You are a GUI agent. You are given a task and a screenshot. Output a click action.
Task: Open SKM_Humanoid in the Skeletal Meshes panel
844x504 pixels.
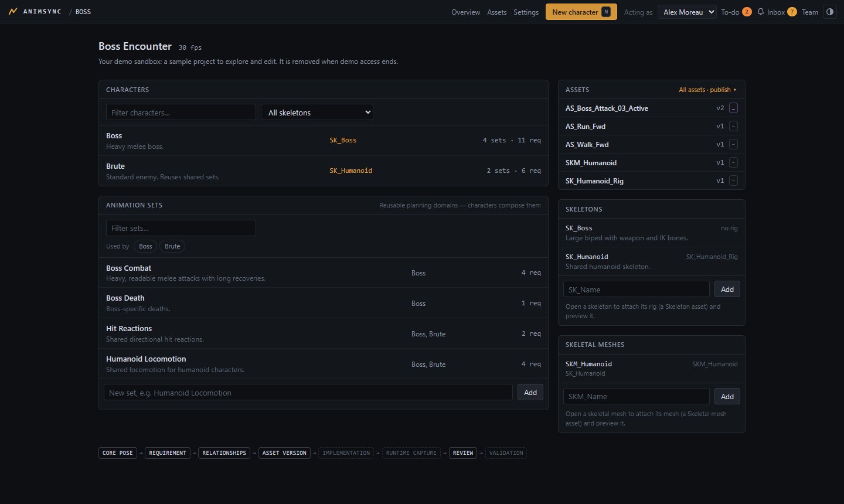[x=652, y=369]
